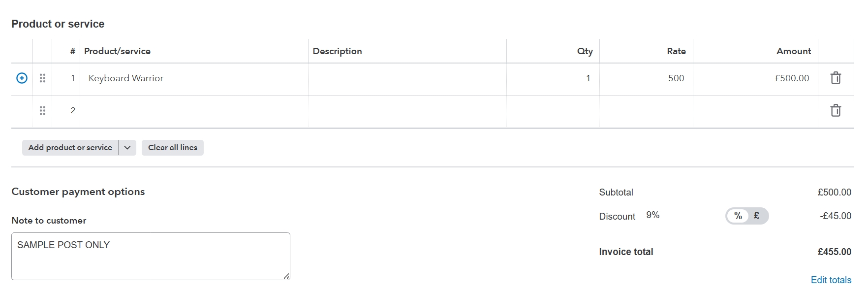Screen dimensions: 868x293
Task: Open the Edit totals link
Action: pos(831,280)
